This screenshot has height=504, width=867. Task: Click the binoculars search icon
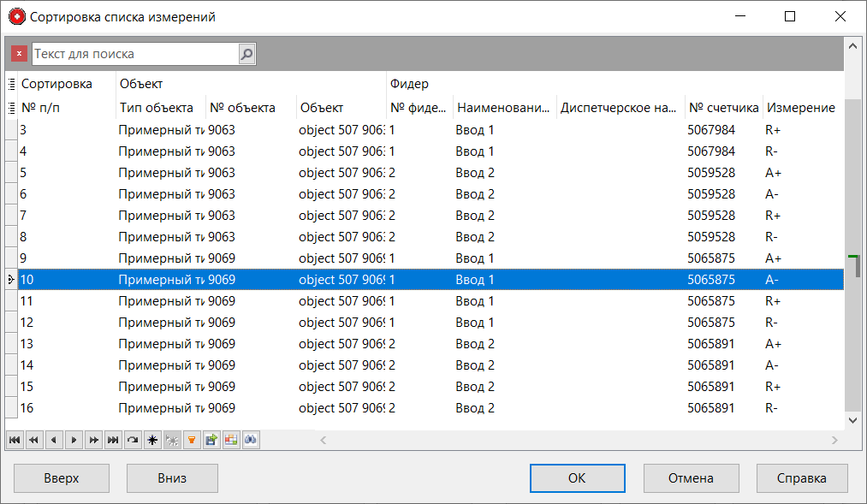tap(251, 440)
